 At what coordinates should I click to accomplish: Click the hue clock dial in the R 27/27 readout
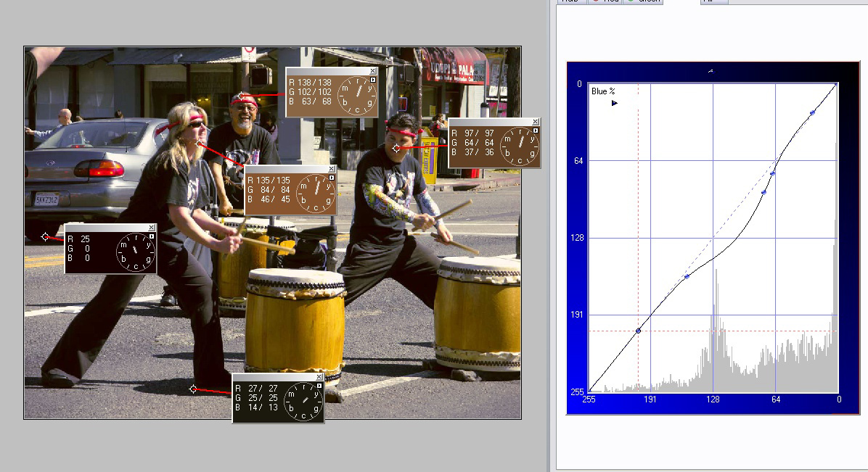(x=303, y=401)
